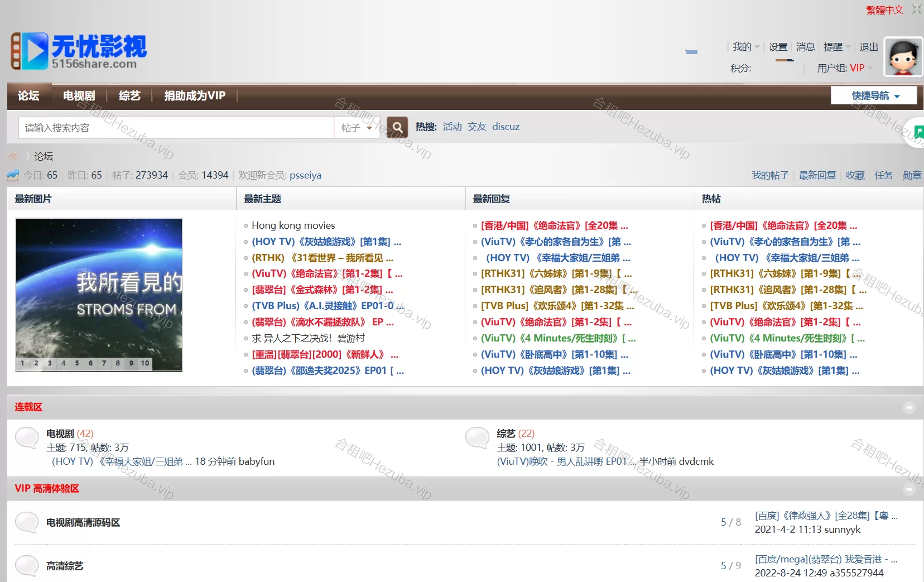
Task: Click the 无忧影视 site logo
Action: coord(79,51)
